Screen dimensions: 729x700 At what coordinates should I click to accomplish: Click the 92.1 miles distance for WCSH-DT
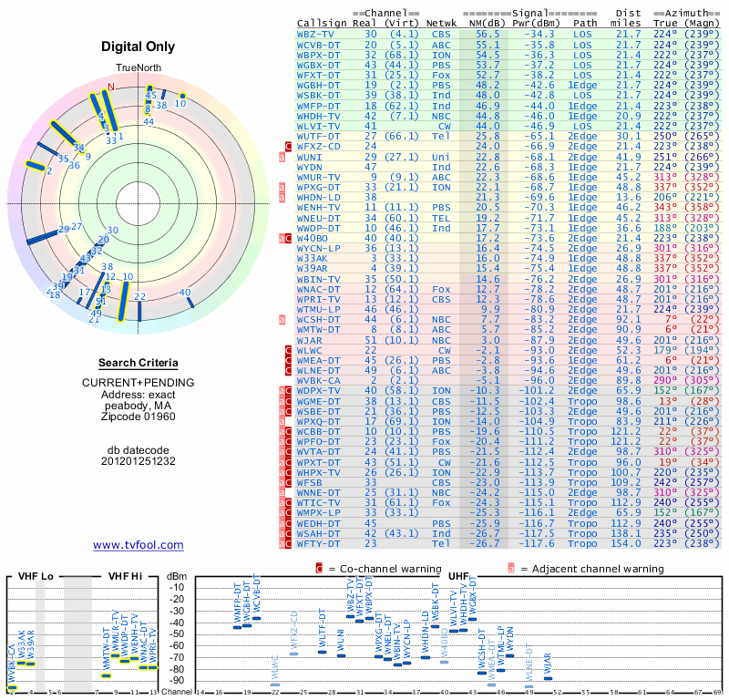(629, 320)
